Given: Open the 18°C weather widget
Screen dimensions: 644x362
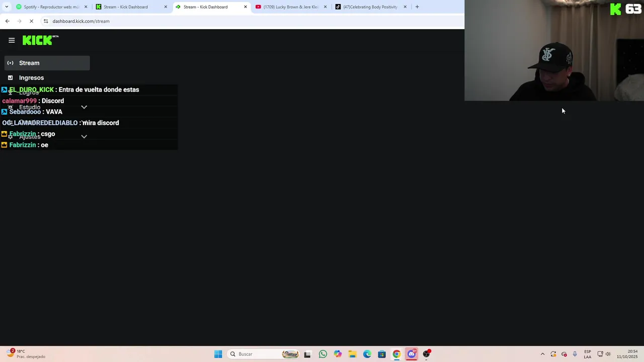Looking at the screenshot, I should 26,354.
